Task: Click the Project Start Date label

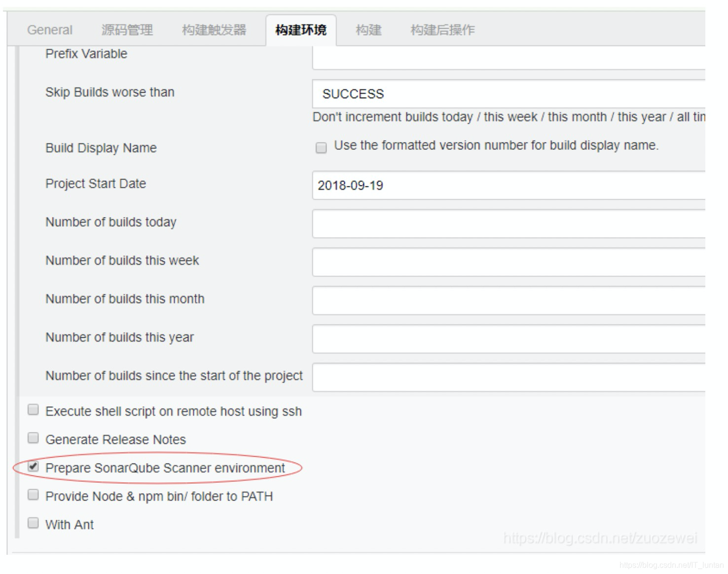Action: 96,183
